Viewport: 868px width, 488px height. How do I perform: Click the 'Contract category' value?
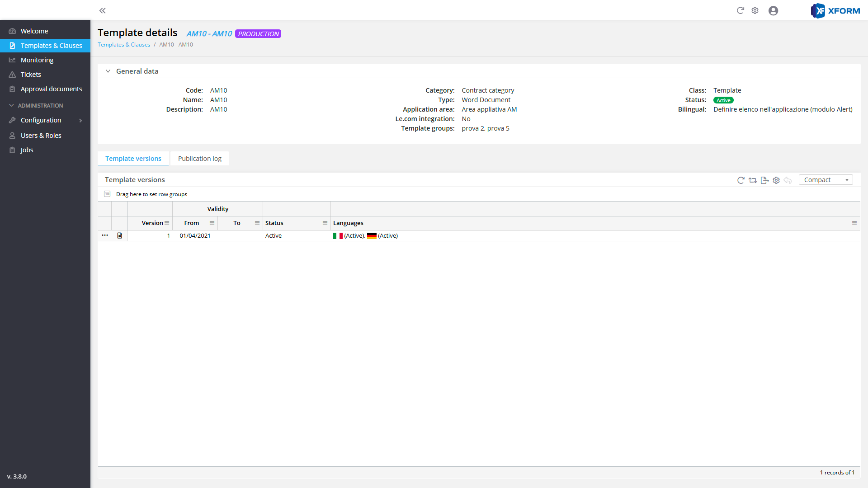coord(488,90)
